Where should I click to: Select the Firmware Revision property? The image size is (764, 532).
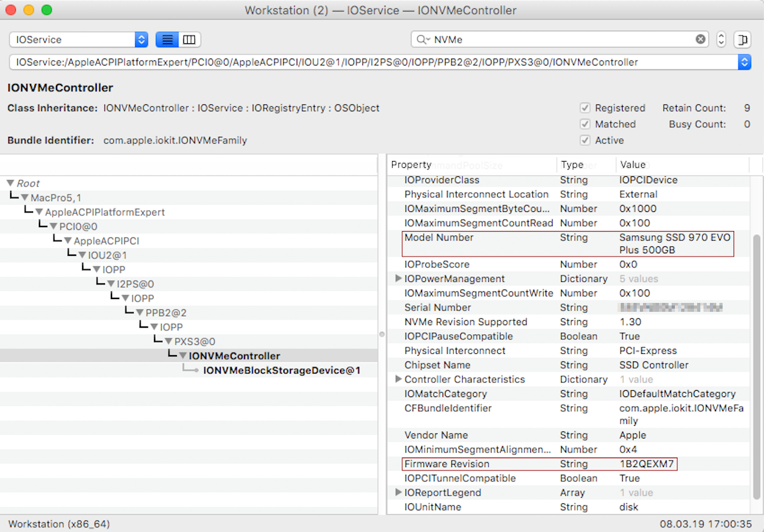pos(569,464)
